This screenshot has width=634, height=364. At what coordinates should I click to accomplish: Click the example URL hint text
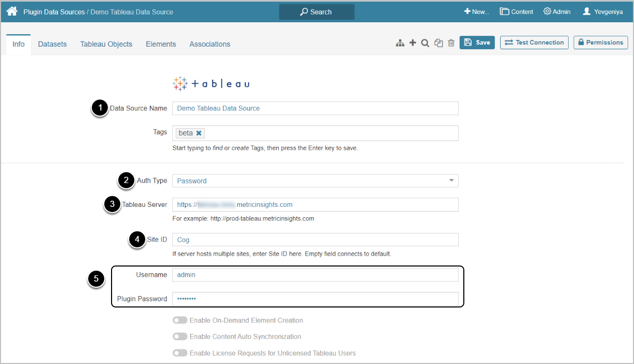(243, 218)
